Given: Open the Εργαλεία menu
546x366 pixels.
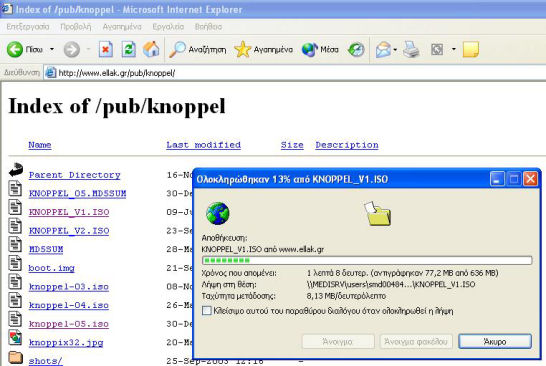Looking at the screenshot, I should click(168, 27).
